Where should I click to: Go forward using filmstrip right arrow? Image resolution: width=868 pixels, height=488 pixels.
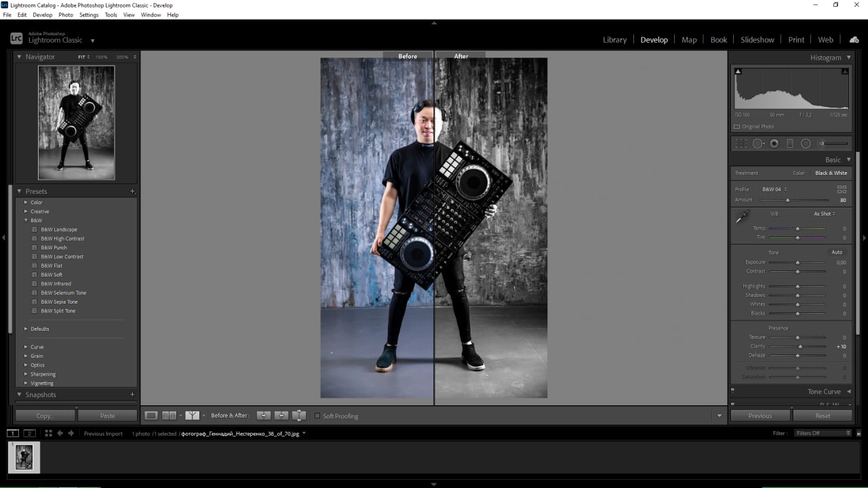(x=71, y=433)
